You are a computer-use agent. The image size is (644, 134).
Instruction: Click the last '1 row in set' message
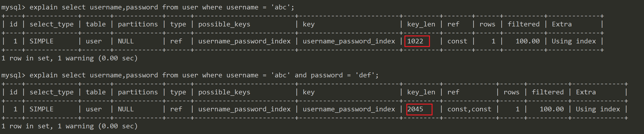pos(69,126)
